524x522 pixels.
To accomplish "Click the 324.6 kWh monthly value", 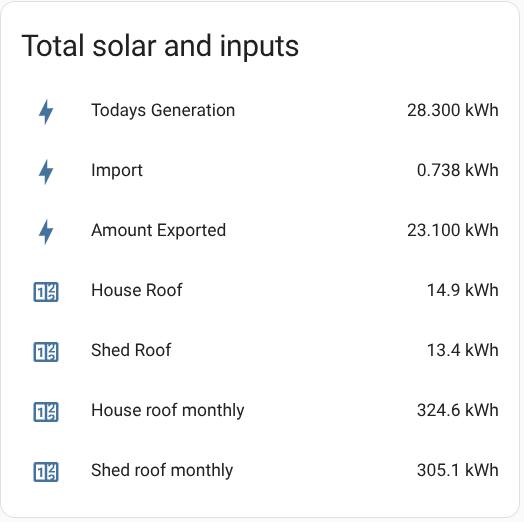I will pos(458,410).
